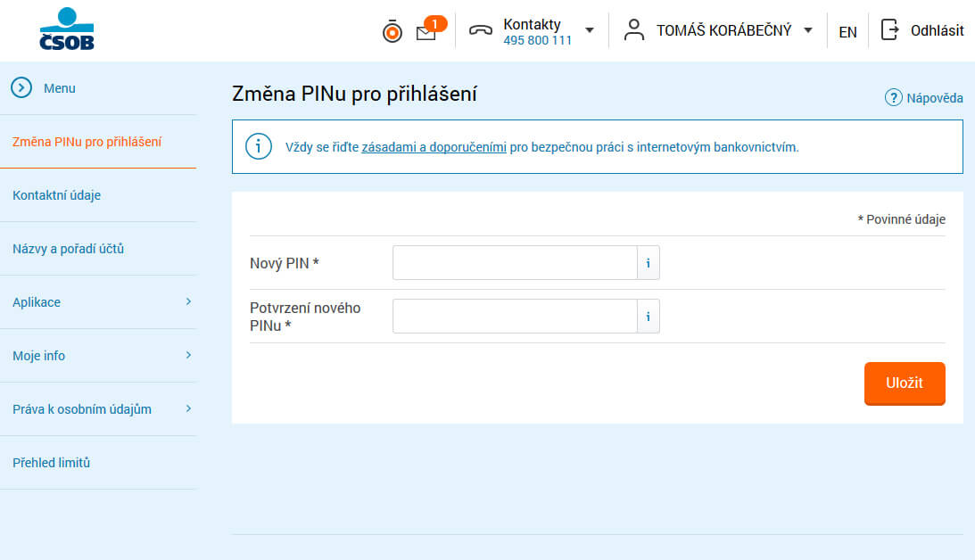Click the phone handset contacts icon
Viewport: 975px width, 560px height.
(x=481, y=30)
